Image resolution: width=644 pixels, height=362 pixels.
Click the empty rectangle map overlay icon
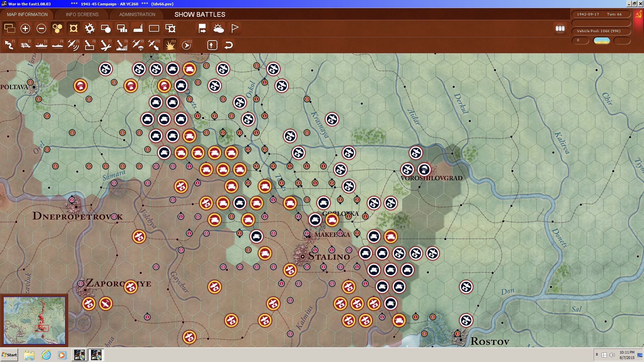point(154,28)
